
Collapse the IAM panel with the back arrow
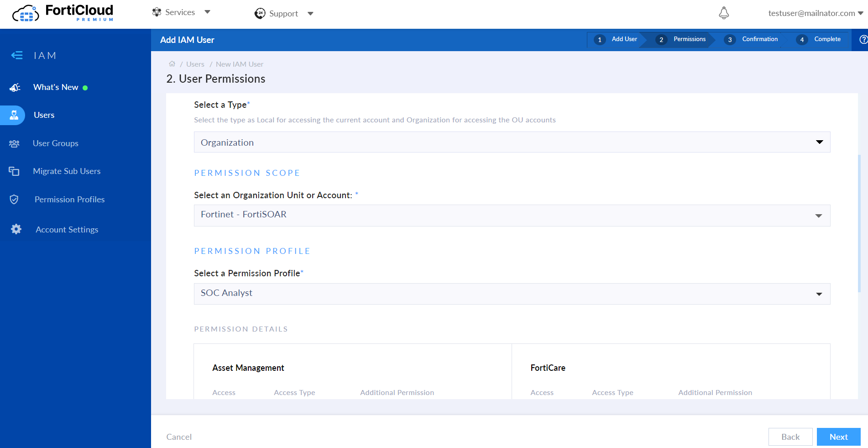point(17,55)
